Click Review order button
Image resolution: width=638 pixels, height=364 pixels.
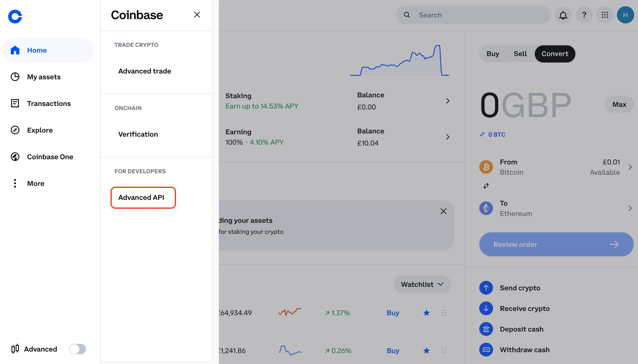(x=556, y=244)
